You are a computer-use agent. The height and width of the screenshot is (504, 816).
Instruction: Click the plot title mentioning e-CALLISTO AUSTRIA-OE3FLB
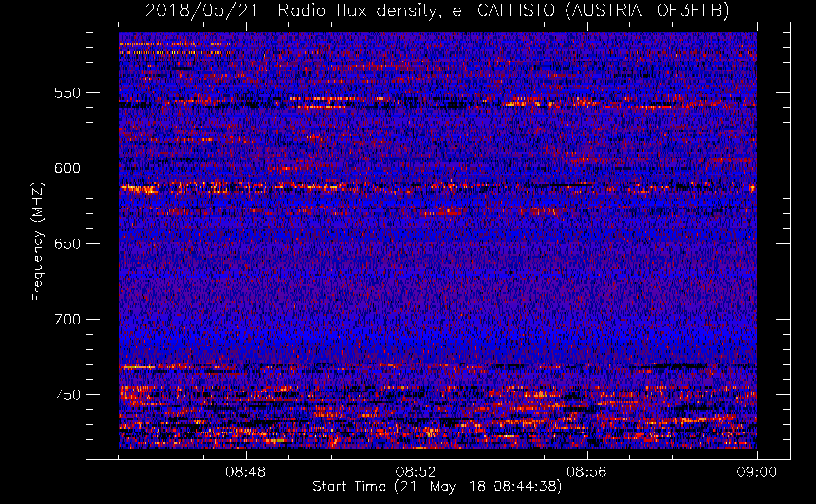[437, 10]
